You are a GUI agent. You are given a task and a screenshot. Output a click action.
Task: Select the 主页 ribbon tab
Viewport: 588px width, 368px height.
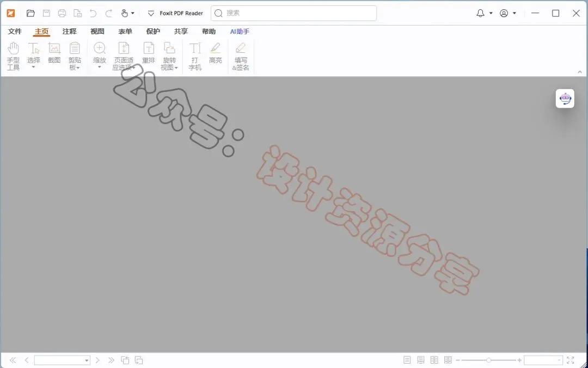click(x=41, y=32)
